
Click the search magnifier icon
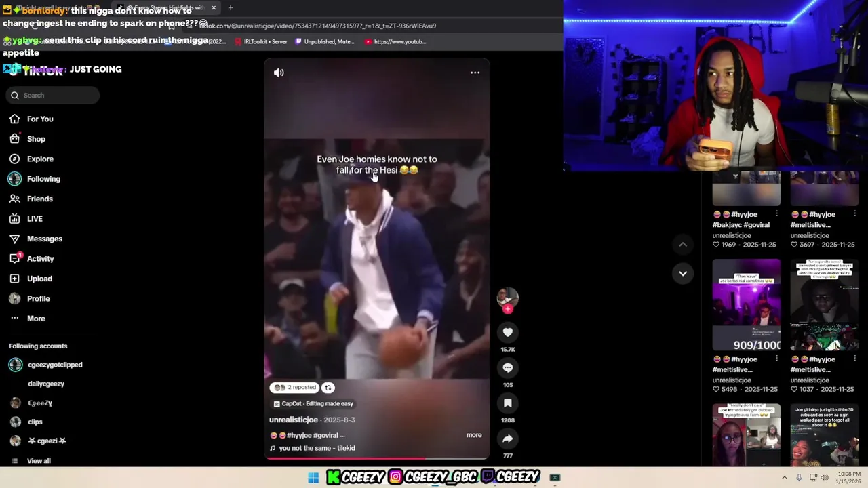[x=14, y=95]
